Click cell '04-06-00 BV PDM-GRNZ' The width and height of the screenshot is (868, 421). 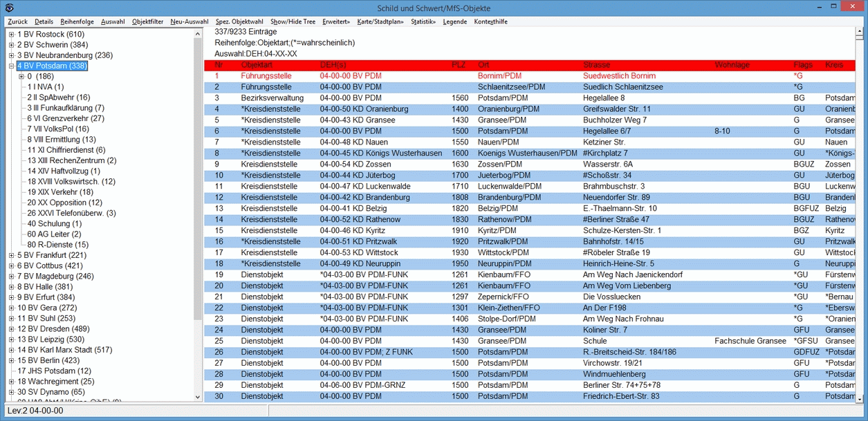(363, 386)
